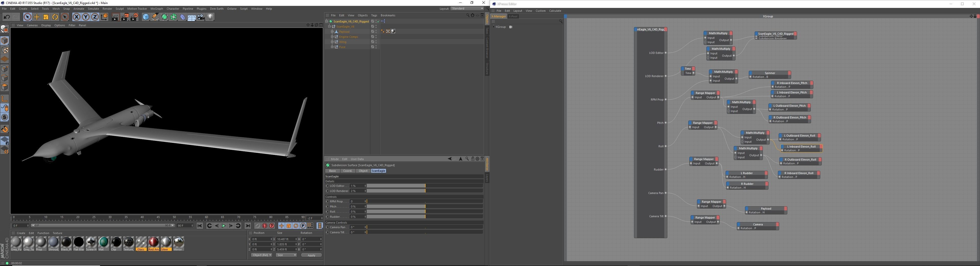Toggle the Y axis lock

click(85, 17)
